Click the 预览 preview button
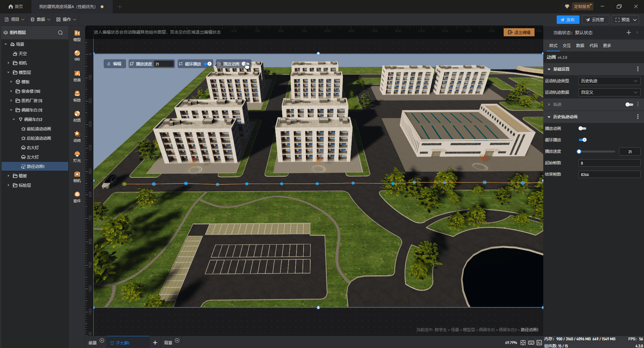This screenshot has height=348, width=644. pos(622,20)
